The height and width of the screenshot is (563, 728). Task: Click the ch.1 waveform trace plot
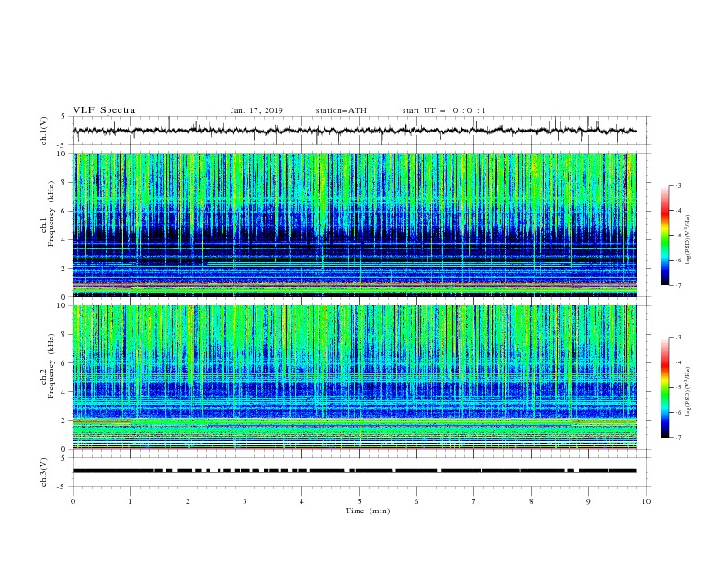click(x=354, y=131)
